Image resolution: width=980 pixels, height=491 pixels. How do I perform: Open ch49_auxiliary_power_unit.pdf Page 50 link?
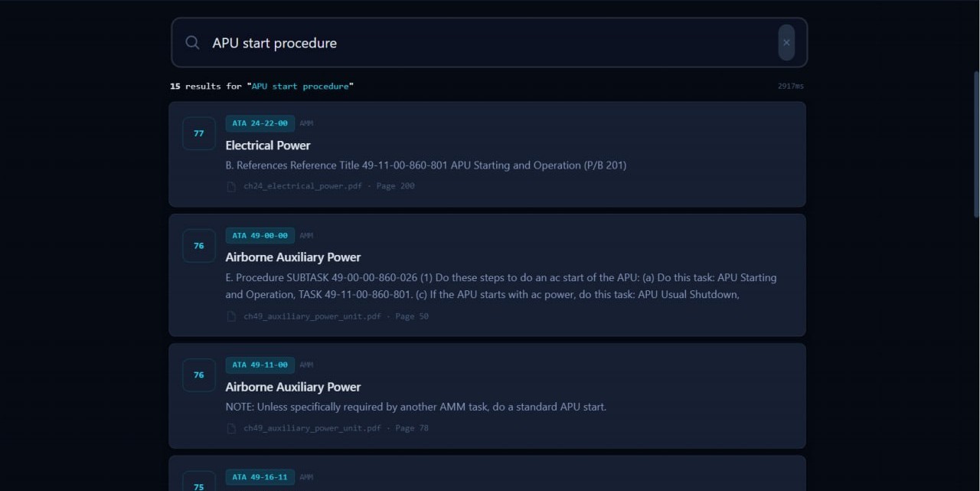336,316
